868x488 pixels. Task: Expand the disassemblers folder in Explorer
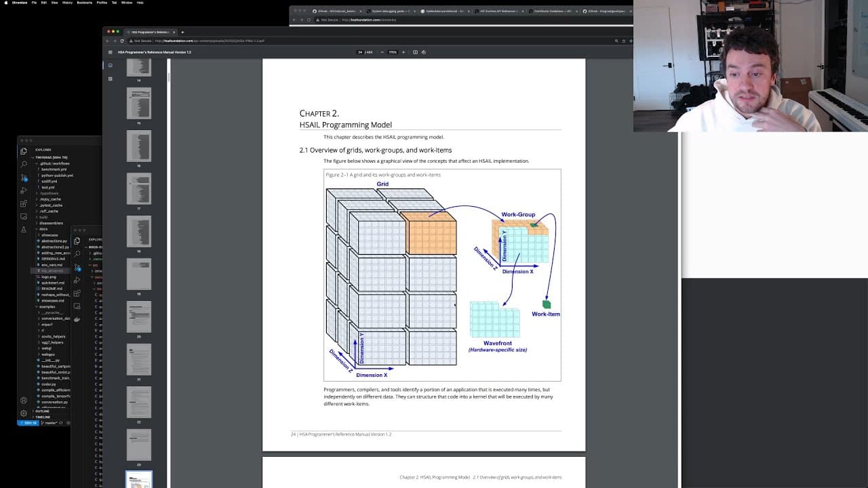coord(51,223)
